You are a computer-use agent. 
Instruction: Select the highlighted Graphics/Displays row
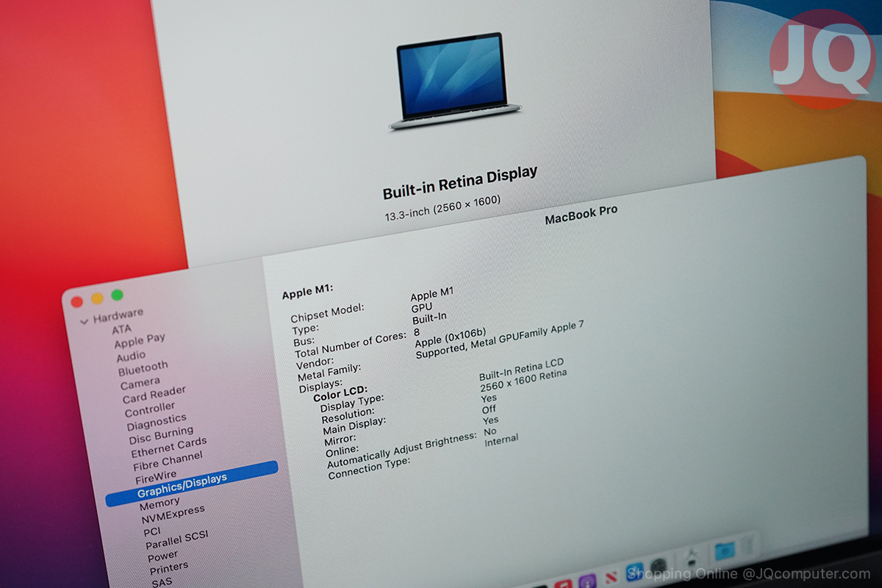192,484
